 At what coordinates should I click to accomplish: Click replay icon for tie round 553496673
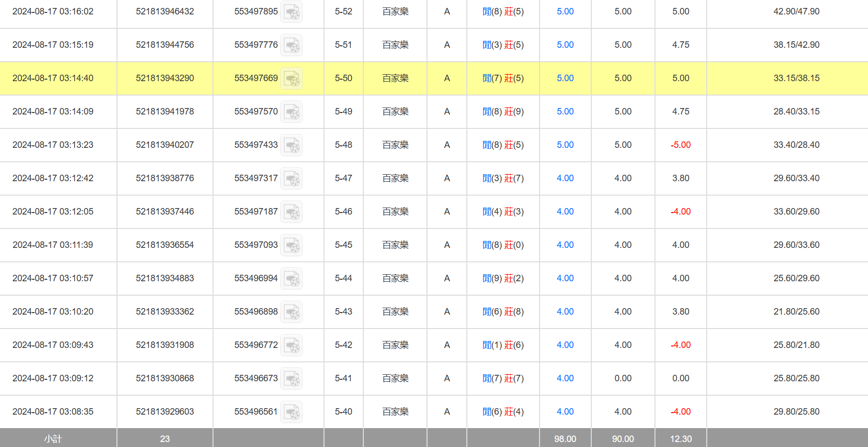(291, 379)
